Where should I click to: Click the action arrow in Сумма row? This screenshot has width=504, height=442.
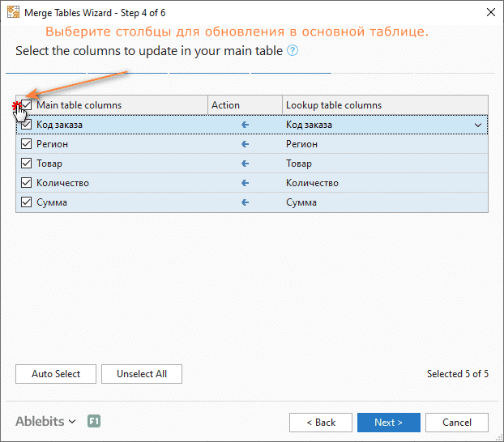pos(246,202)
